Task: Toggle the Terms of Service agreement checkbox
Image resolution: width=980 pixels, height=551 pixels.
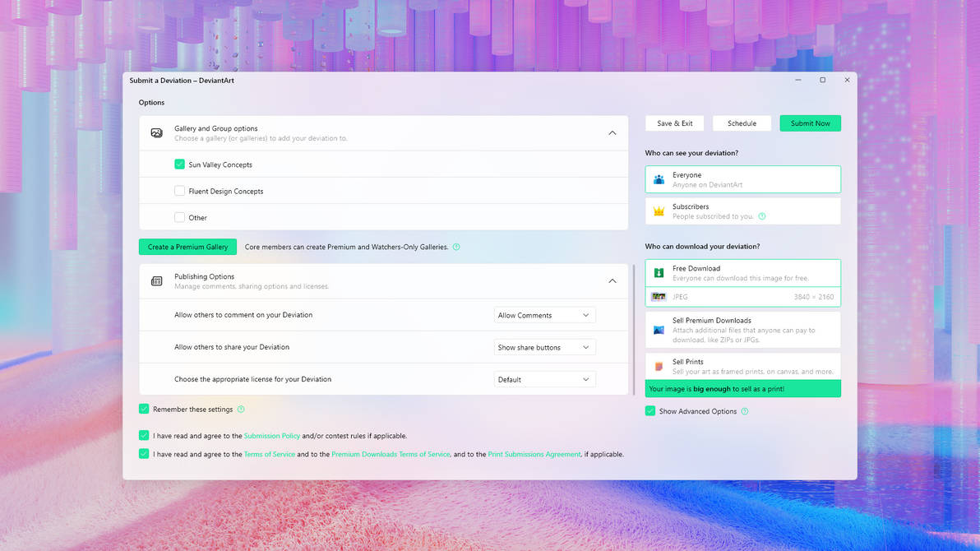Action: point(144,454)
